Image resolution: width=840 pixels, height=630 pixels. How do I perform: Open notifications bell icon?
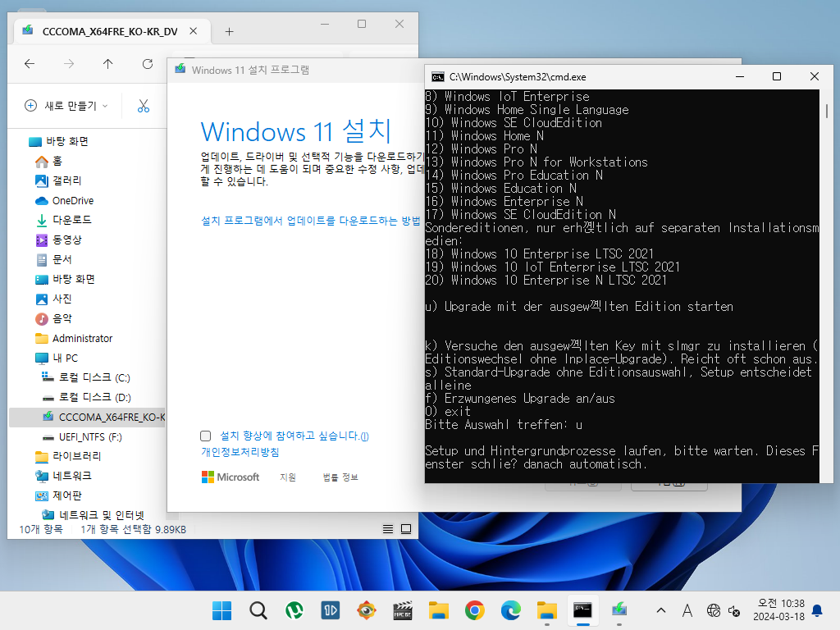(x=818, y=610)
